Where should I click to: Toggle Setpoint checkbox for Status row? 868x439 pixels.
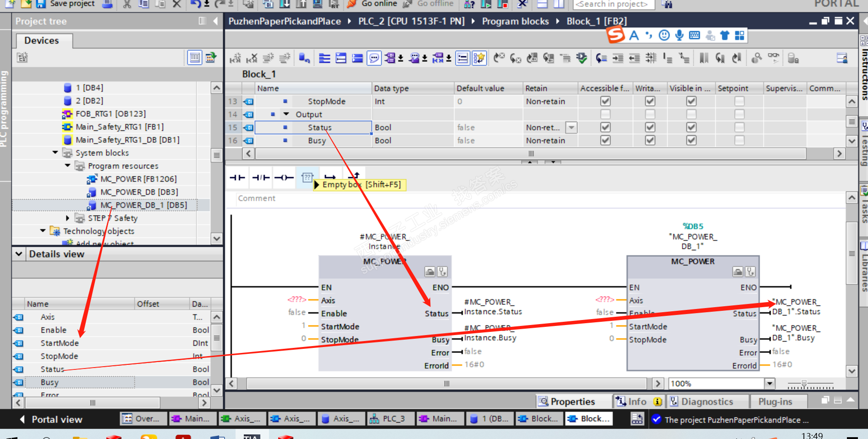739,127
